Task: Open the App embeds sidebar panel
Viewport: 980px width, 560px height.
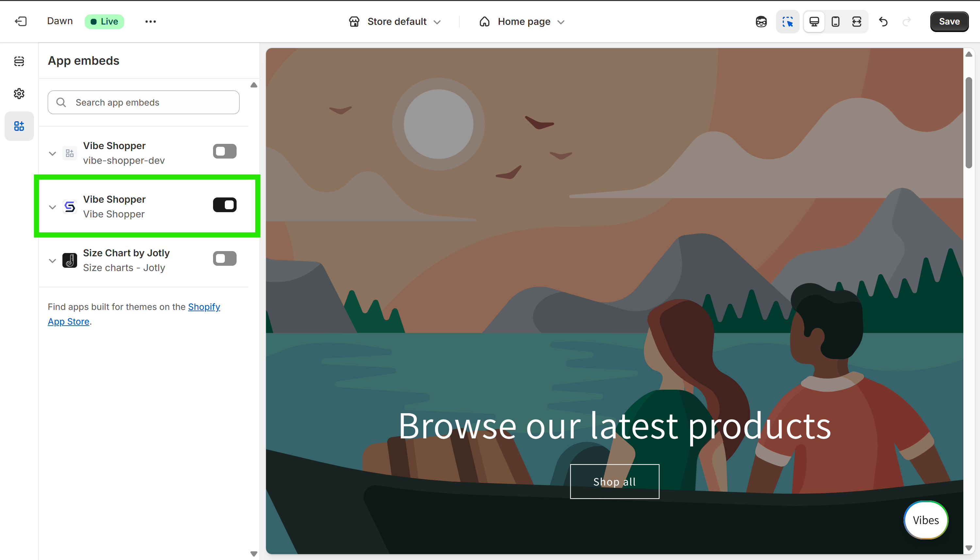Action: click(19, 126)
